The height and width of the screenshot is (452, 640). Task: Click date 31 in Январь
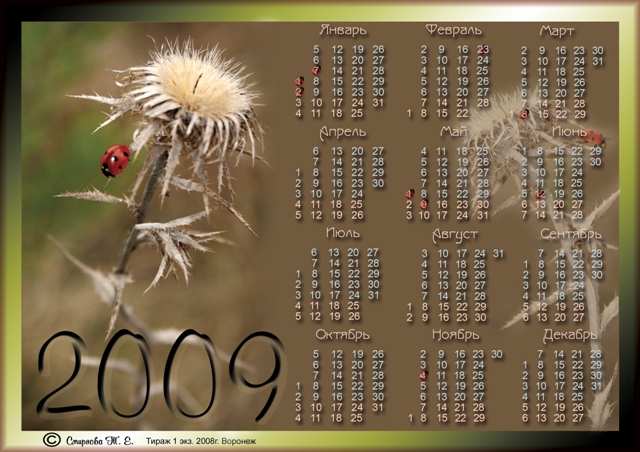378,102
